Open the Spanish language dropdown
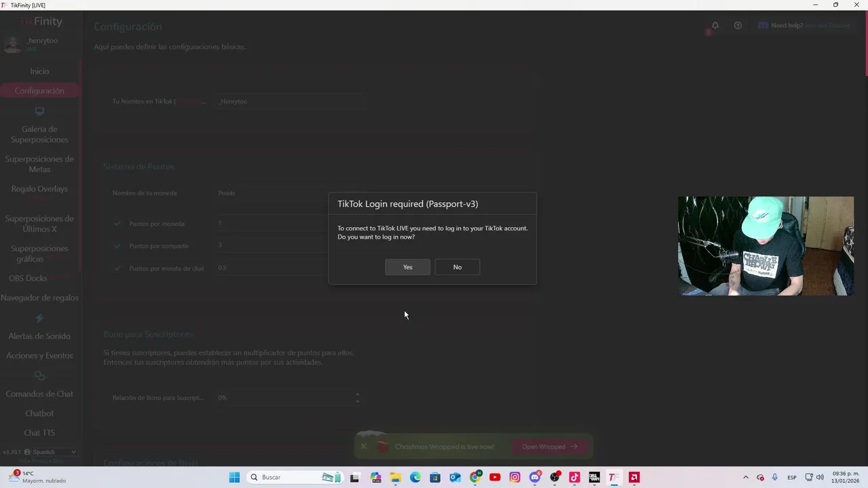868x488 pixels. [x=50, y=452]
